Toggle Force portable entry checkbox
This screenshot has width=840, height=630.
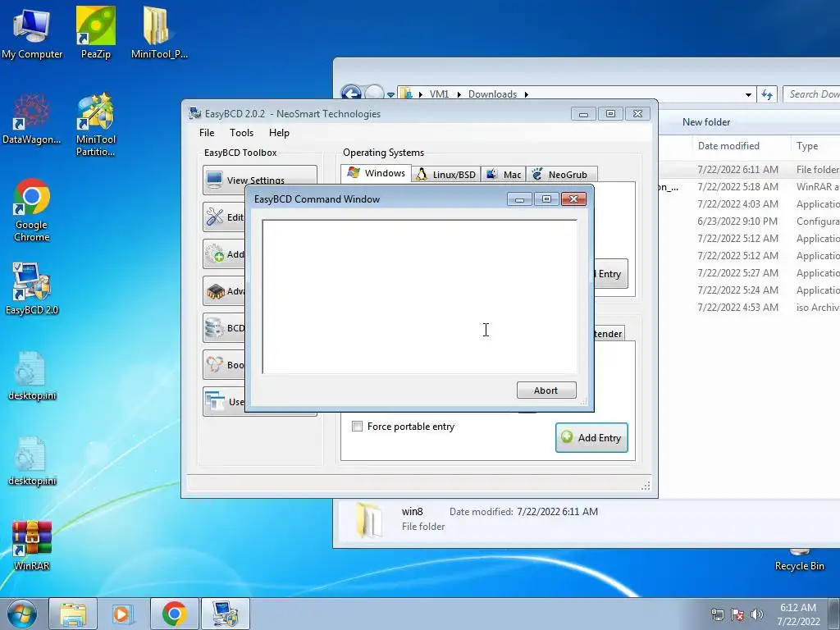(x=357, y=427)
